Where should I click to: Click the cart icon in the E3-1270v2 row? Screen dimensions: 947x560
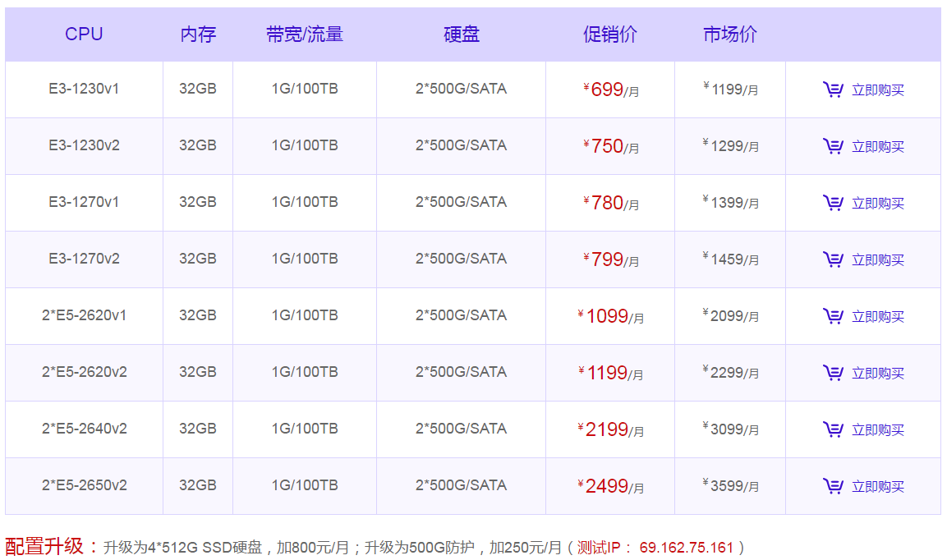833,259
